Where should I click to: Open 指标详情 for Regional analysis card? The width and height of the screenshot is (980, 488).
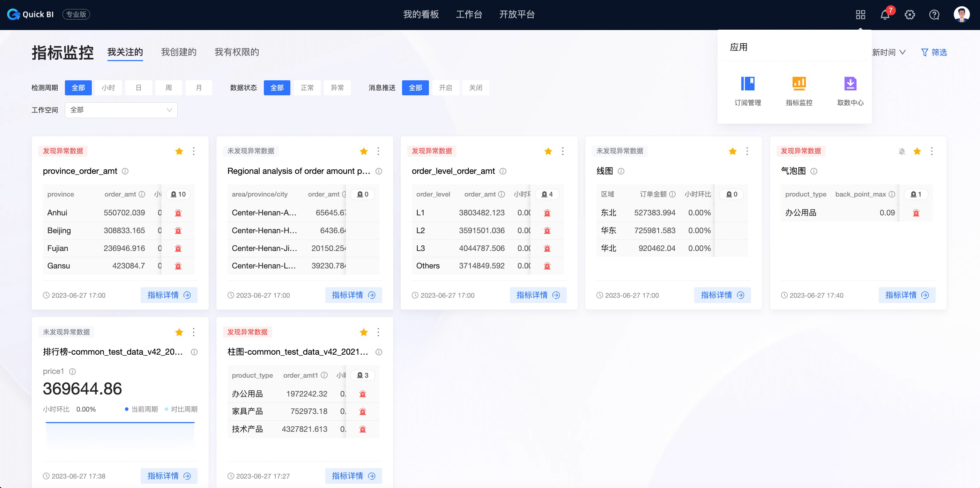point(354,295)
